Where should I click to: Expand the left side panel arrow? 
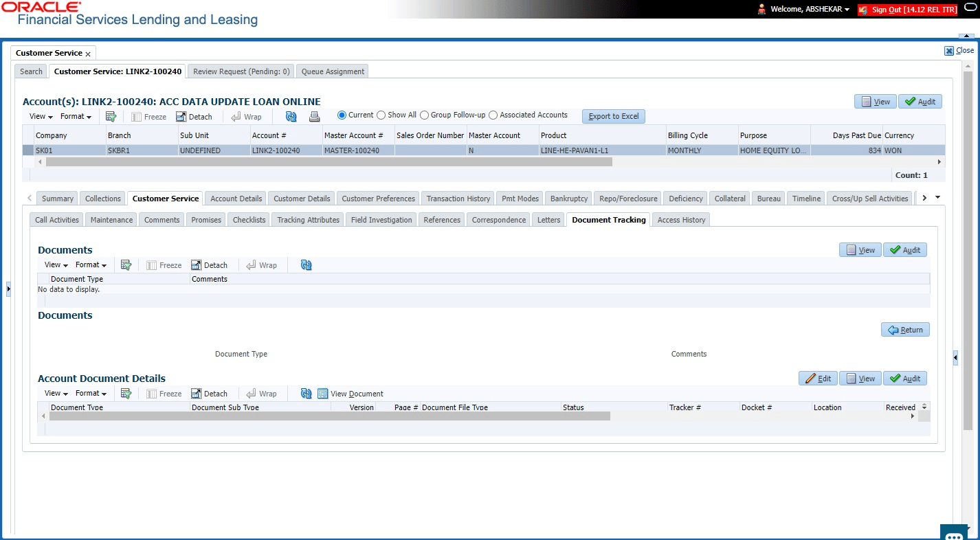click(8, 289)
